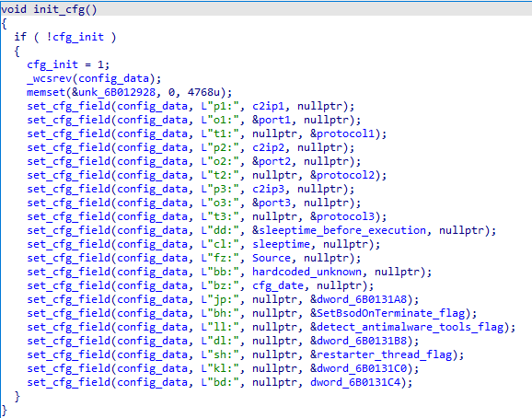The height and width of the screenshot is (418, 532).
Task: Click the L"p1:" string literal
Action: 220,106
